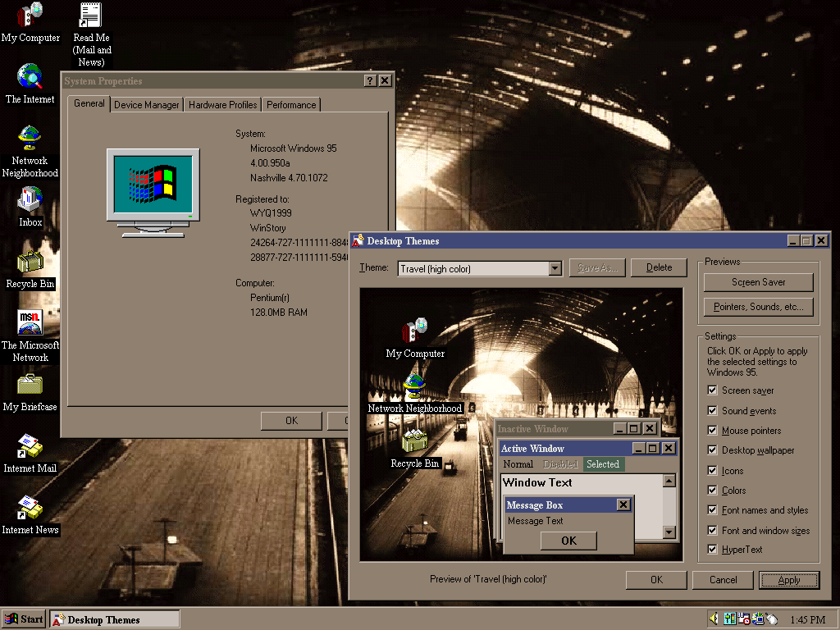
Task: Uncheck the Screen saver checkbox
Action: pos(713,390)
